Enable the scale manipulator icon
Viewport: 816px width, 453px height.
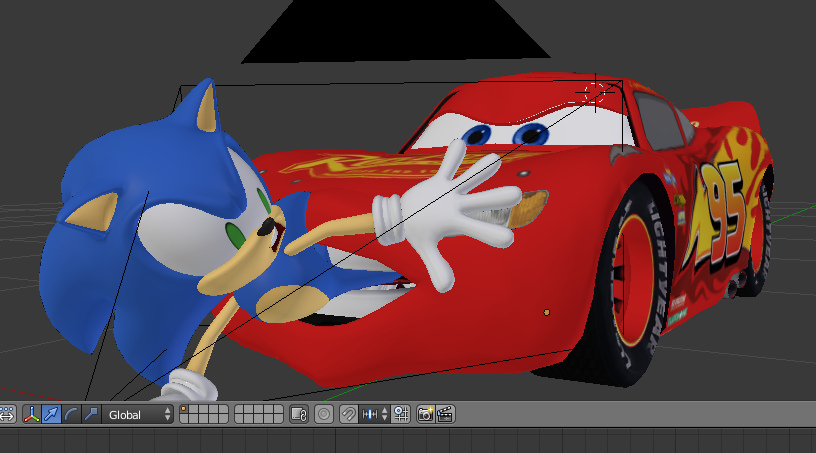pos(91,414)
